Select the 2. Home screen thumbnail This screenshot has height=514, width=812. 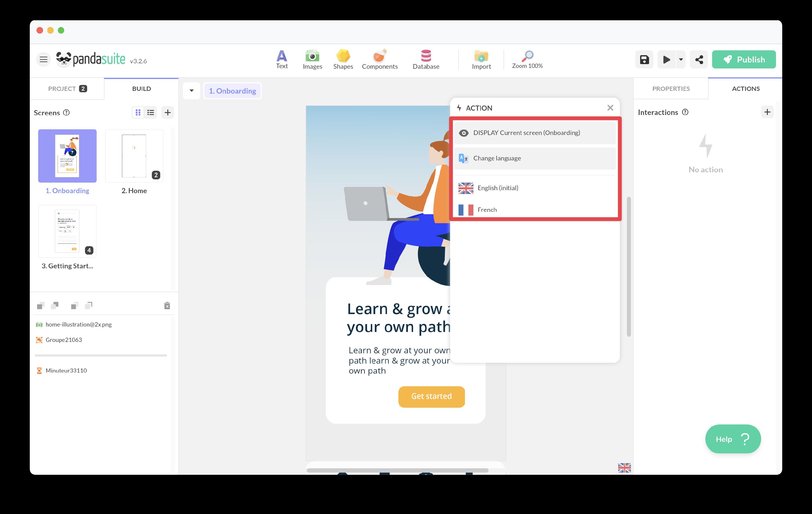[134, 156]
